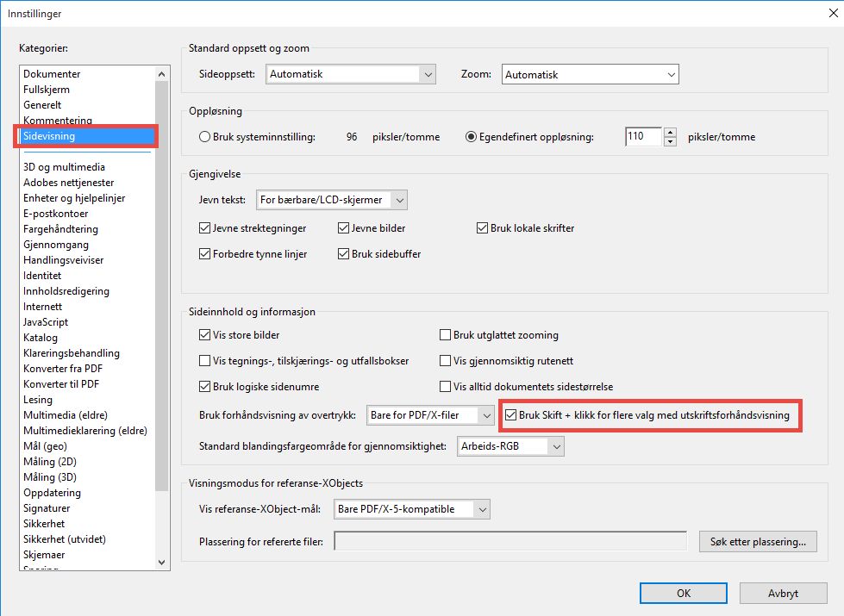The width and height of the screenshot is (844, 616).
Task: Confirm settings with OK button
Action: (x=684, y=594)
